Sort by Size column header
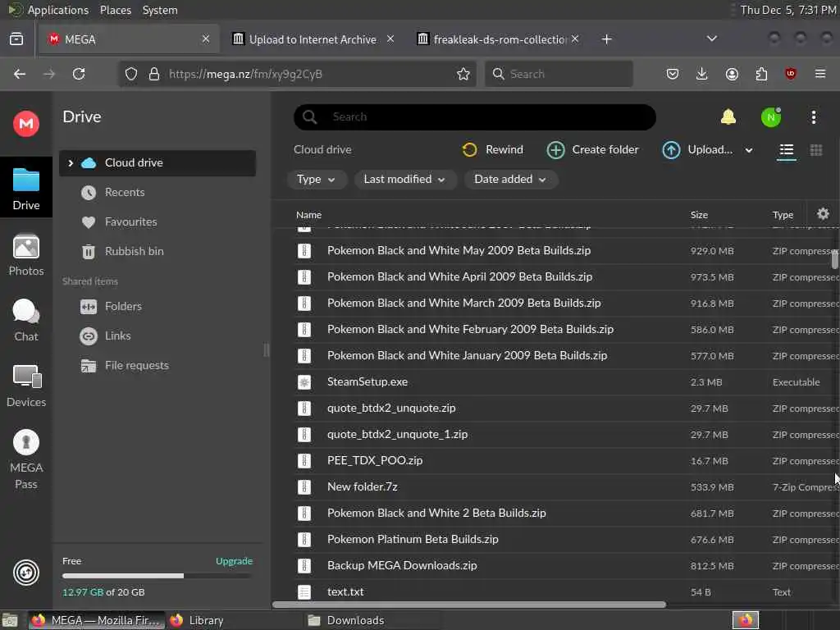This screenshot has width=840, height=630. (699, 215)
